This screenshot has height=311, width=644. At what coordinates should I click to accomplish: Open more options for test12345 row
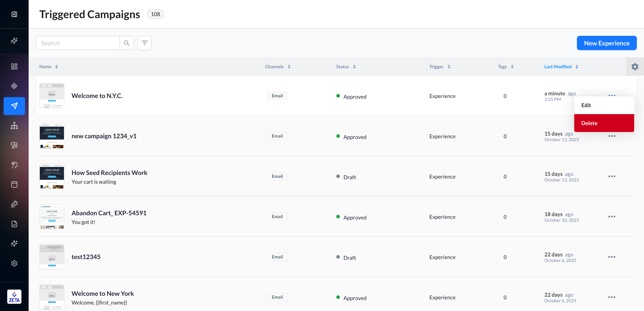click(612, 257)
